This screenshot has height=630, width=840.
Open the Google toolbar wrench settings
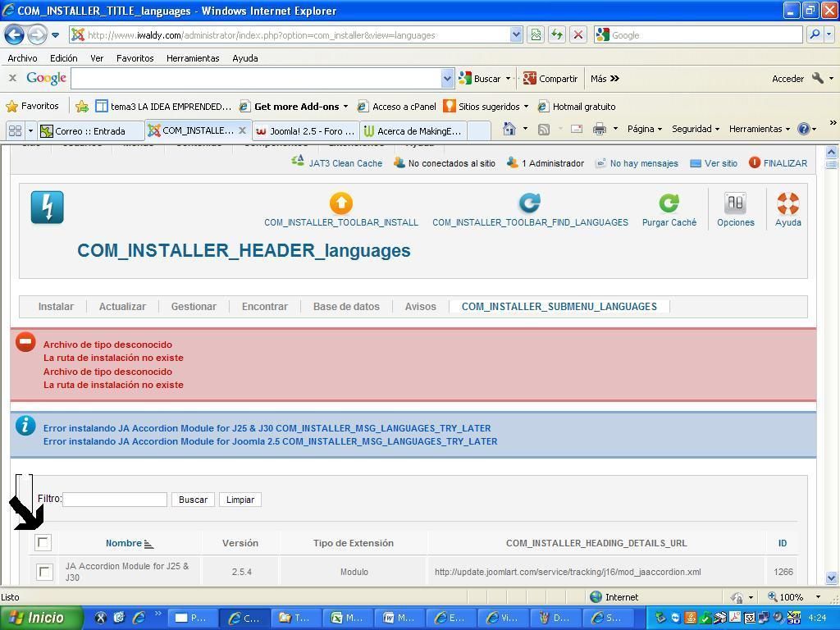pos(818,78)
